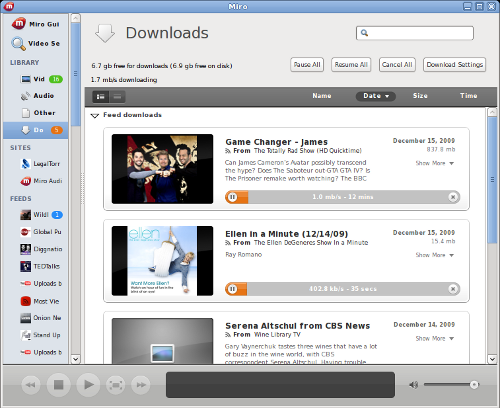Select the Stand Up feed
Viewport: 500px width, 408px height.
point(36,335)
